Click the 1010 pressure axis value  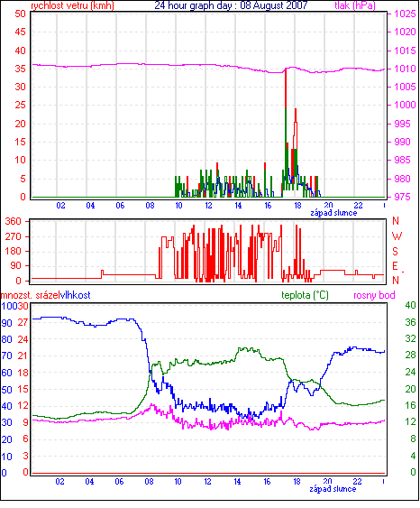pos(405,69)
